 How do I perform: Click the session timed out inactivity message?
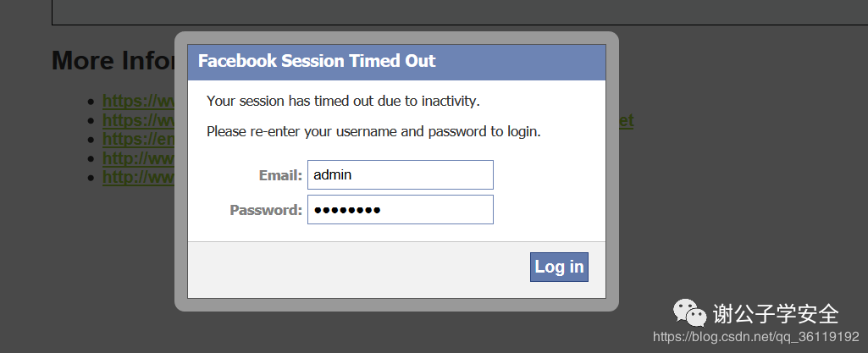coord(343,102)
